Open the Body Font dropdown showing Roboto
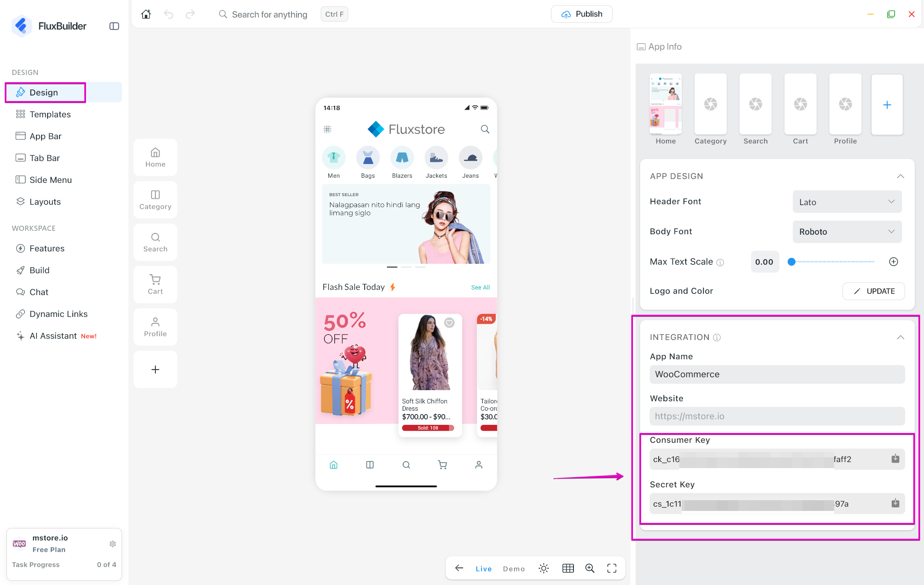The image size is (924, 585). pyautogui.click(x=847, y=232)
